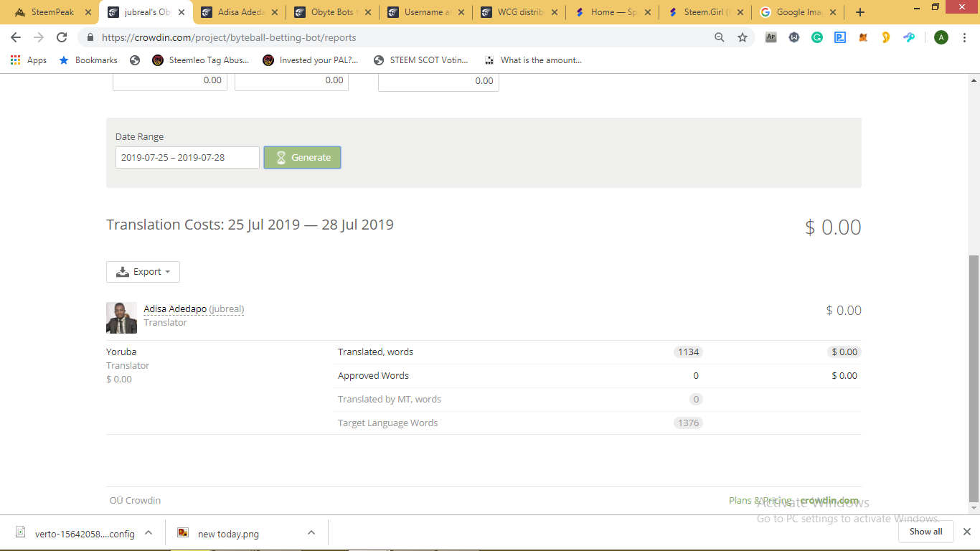The width and height of the screenshot is (980, 551).
Task: Click the Generate report button
Action: 302,158
